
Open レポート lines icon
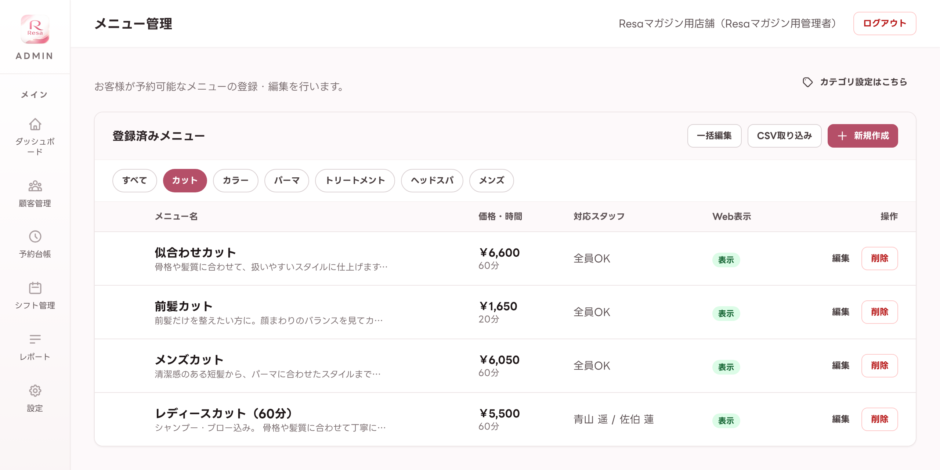click(35, 339)
